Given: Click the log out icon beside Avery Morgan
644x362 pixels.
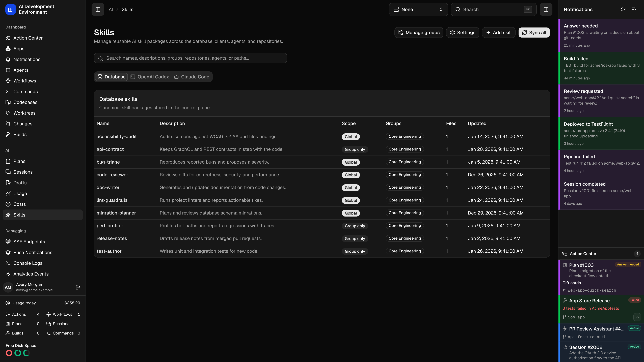Looking at the screenshot, I should pyautogui.click(x=78, y=287).
